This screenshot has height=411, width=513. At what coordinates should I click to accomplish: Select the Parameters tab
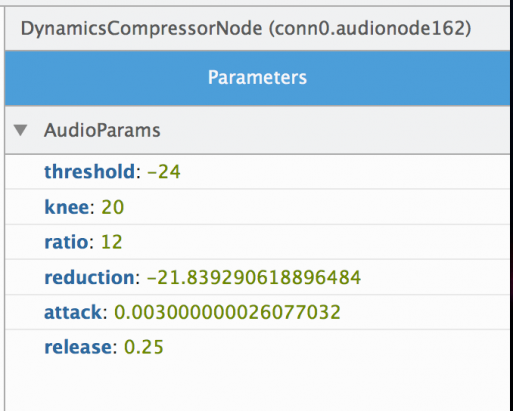click(x=257, y=78)
